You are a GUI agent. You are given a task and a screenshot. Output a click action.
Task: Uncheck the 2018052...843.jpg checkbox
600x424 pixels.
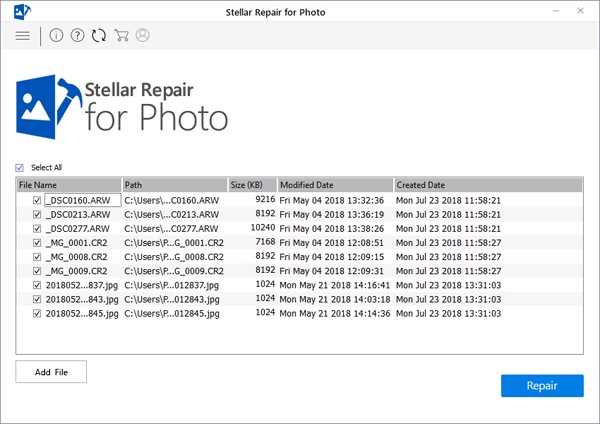tap(37, 299)
